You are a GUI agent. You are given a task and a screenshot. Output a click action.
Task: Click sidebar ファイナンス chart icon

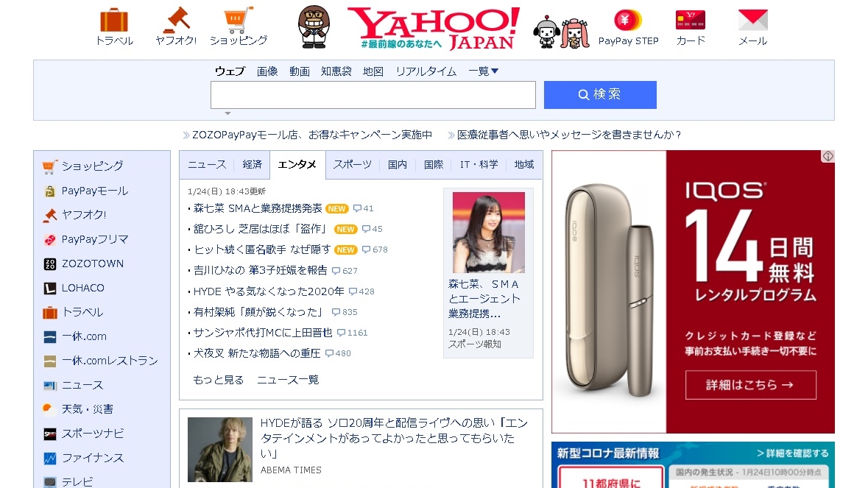point(50,459)
